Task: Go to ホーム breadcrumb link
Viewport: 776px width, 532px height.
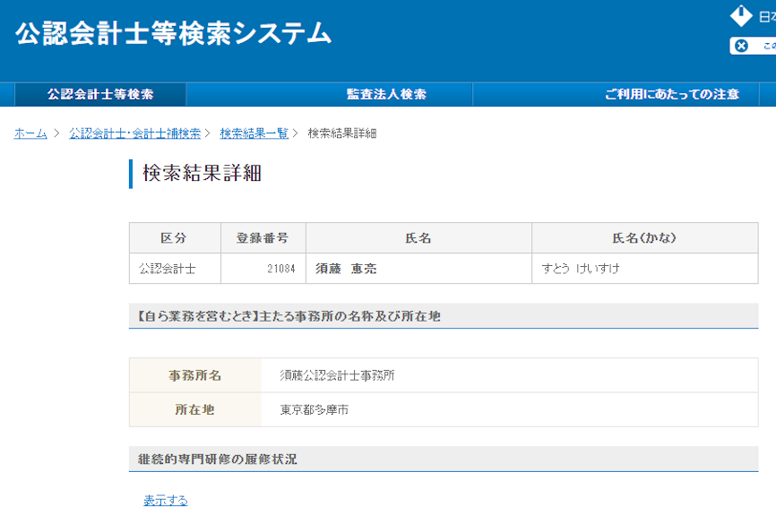Action: pyautogui.click(x=30, y=133)
